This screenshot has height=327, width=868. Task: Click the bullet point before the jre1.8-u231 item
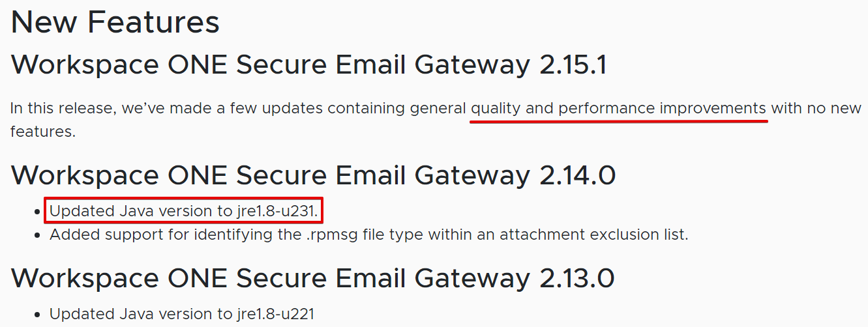coord(38,212)
